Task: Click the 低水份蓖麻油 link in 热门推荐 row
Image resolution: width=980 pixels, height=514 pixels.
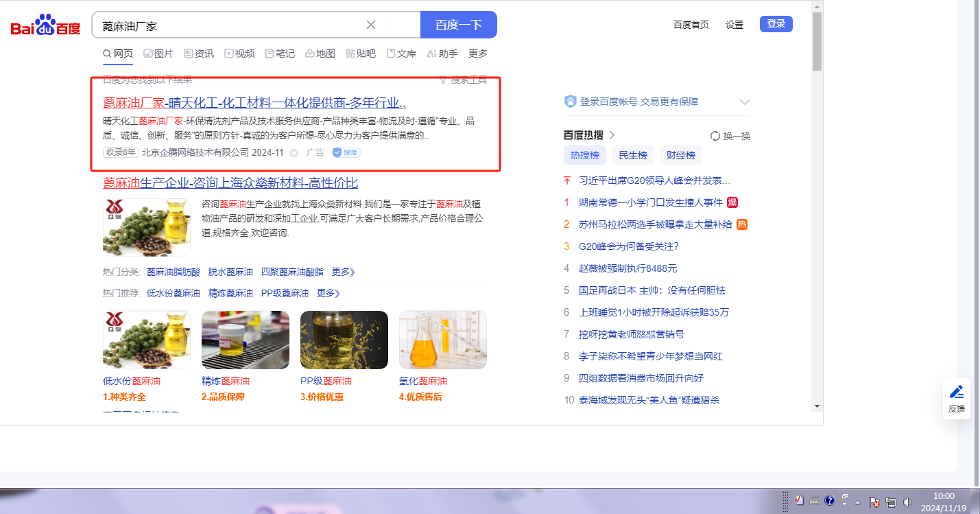Action: 174,293
